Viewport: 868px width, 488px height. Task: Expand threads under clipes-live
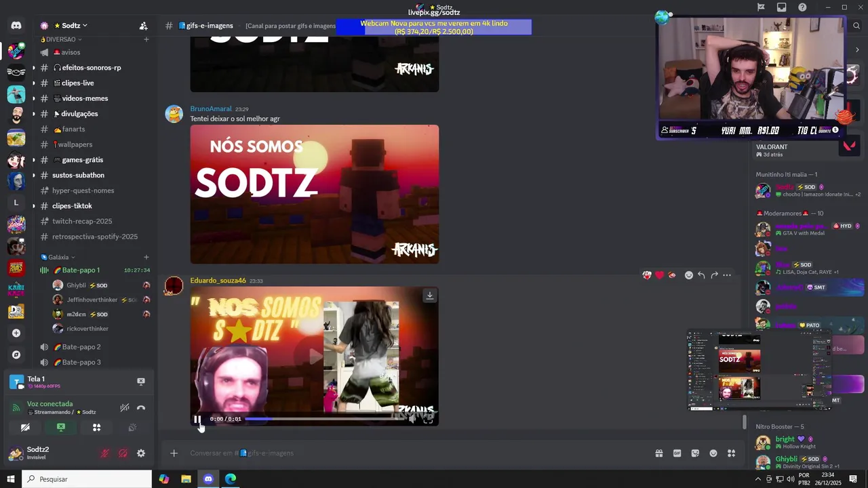(x=33, y=83)
